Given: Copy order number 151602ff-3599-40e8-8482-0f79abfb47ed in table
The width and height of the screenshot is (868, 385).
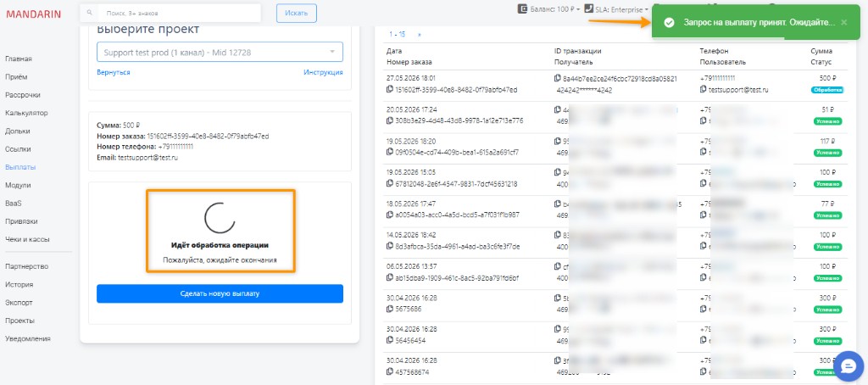Looking at the screenshot, I should pos(390,89).
